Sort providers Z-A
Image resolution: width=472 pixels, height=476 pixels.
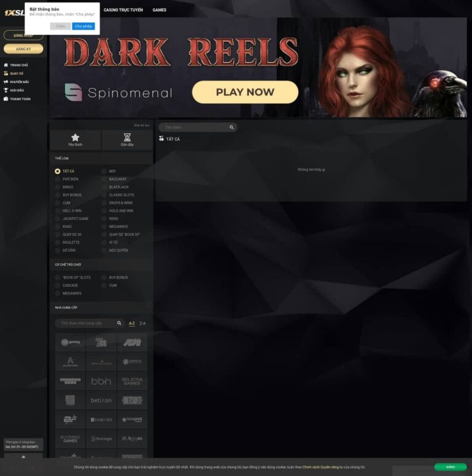(143, 323)
